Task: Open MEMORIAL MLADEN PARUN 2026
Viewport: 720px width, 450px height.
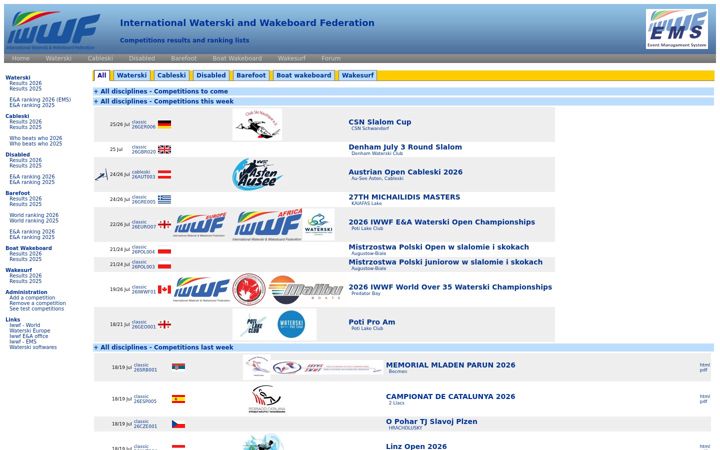Action: tap(450, 365)
